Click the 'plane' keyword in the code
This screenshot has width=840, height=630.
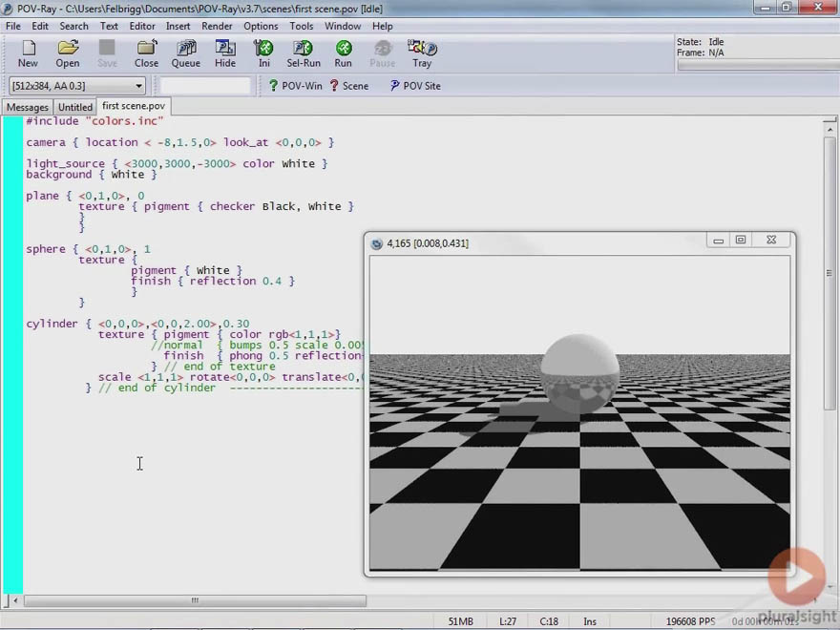(42, 196)
